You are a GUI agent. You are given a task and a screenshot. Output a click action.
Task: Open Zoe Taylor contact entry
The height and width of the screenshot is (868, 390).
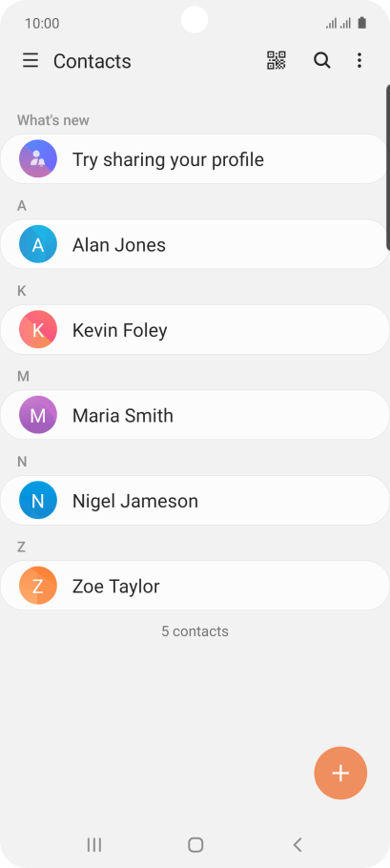click(x=195, y=585)
